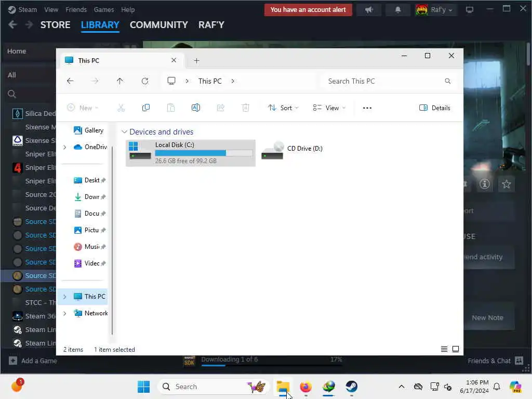Viewport: 532px width, 399px height.
Task: Open Steam announcements megaphone icon
Action: [369, 10]
